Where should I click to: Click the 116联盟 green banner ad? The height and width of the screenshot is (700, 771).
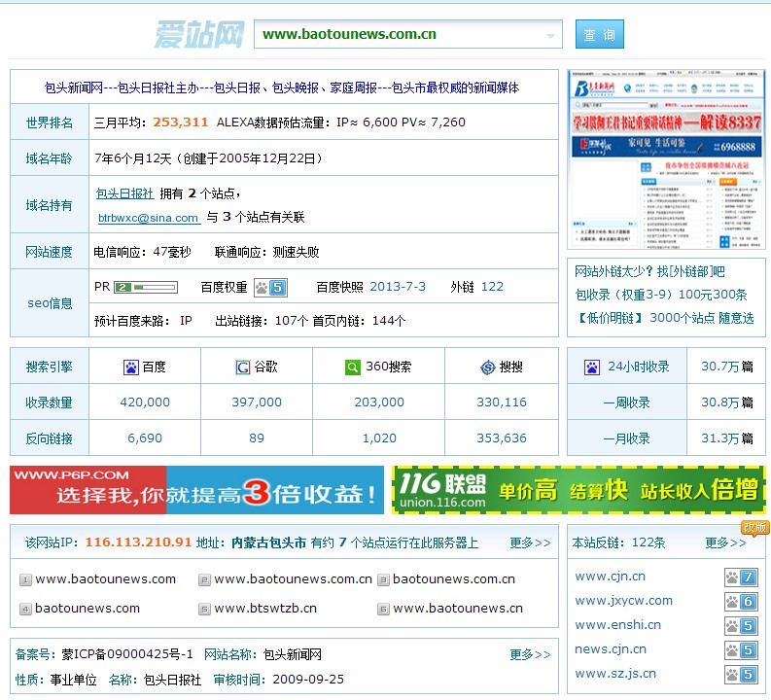pyautogui.click(x=578, y=490)
